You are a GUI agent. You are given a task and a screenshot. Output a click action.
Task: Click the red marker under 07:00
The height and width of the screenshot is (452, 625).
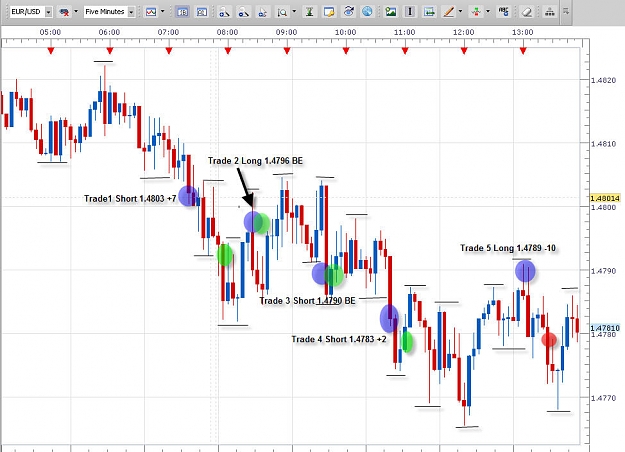point(169,51)
